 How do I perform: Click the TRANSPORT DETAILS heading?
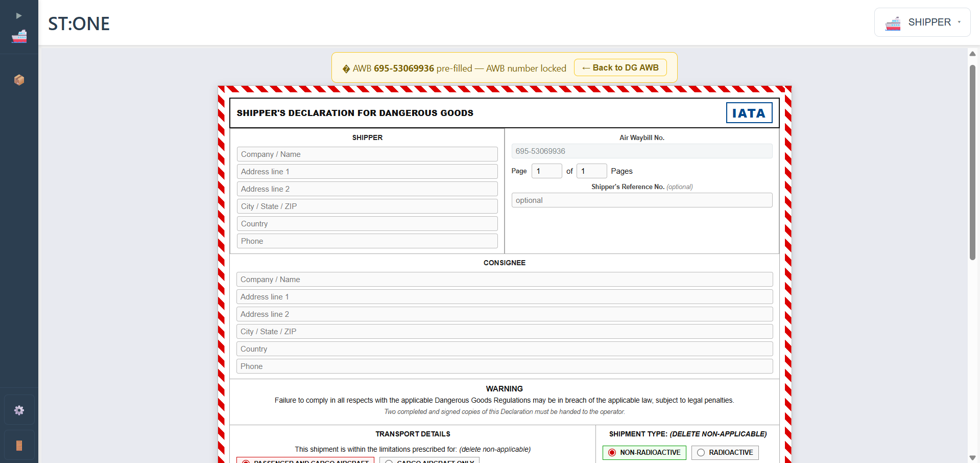(413, 434)
